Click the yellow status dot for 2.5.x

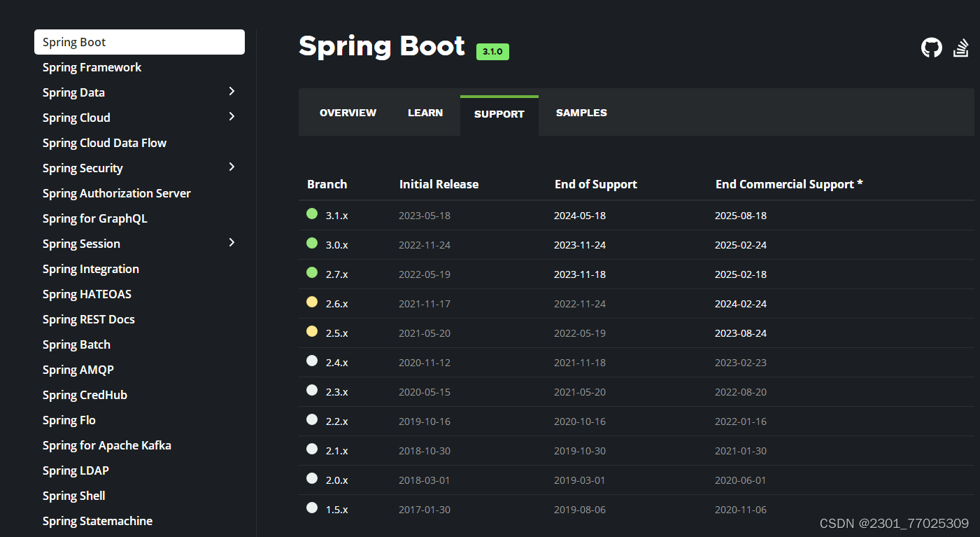point(312,331)
